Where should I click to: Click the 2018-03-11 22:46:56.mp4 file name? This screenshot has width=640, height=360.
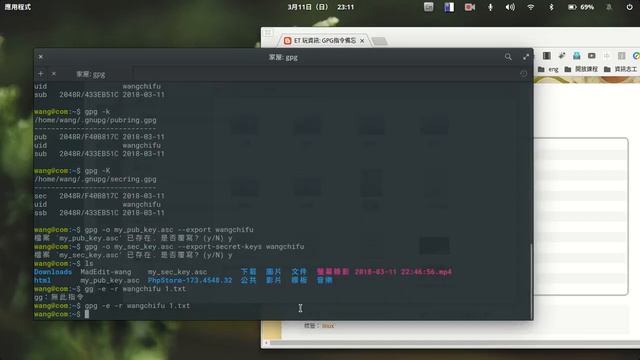tap(403, 272)
